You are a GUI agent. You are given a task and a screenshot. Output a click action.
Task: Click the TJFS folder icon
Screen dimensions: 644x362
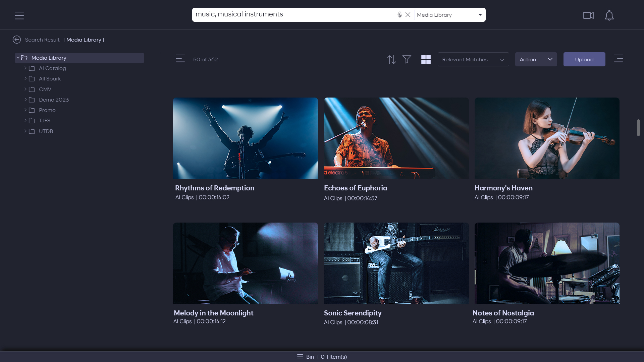[32, 121]
